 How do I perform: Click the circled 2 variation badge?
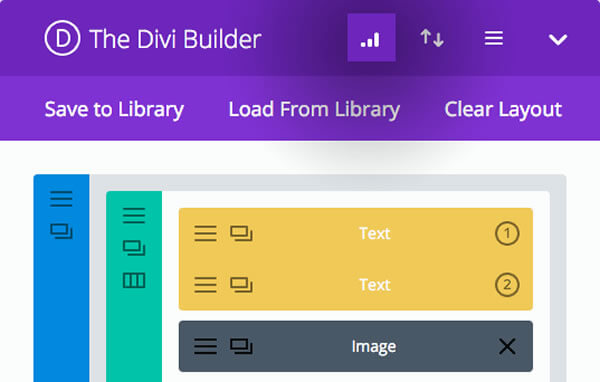[507, 284]
